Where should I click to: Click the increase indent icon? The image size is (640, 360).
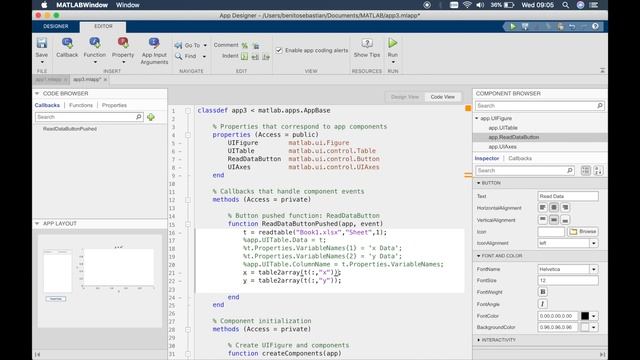pos(255,57)
